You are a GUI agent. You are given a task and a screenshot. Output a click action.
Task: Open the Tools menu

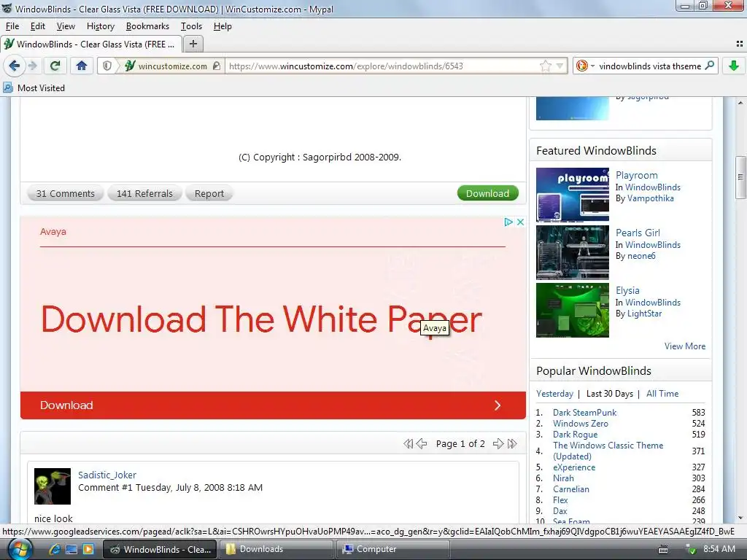[191, 26]
